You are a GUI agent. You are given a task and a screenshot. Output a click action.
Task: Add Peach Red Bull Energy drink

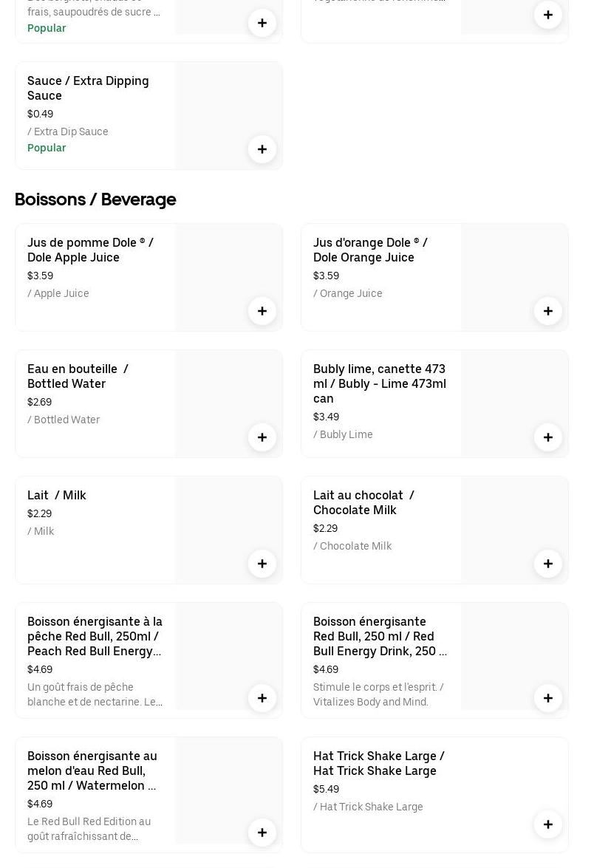pyautogui.click(x=262, y=698)
